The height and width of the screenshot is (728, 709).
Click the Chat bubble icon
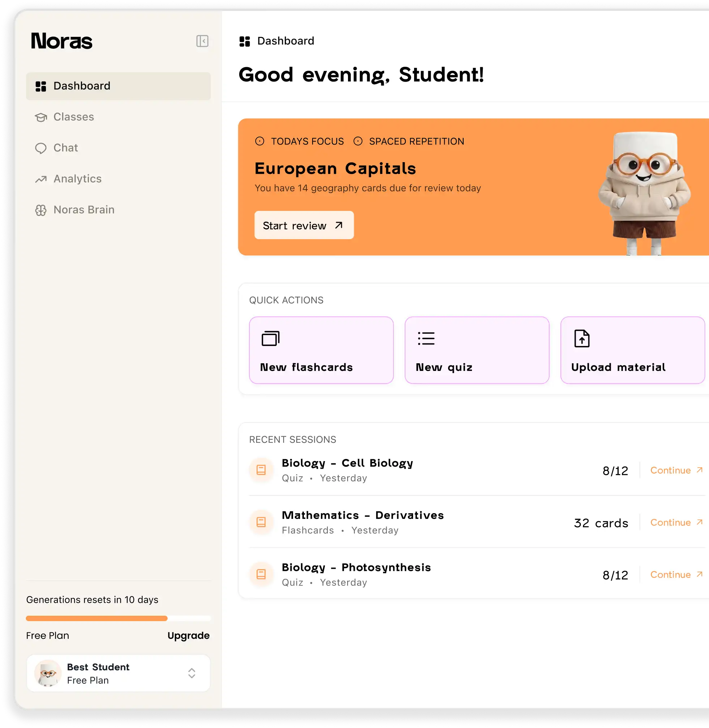pyautogui.click(x=40, y=148)
